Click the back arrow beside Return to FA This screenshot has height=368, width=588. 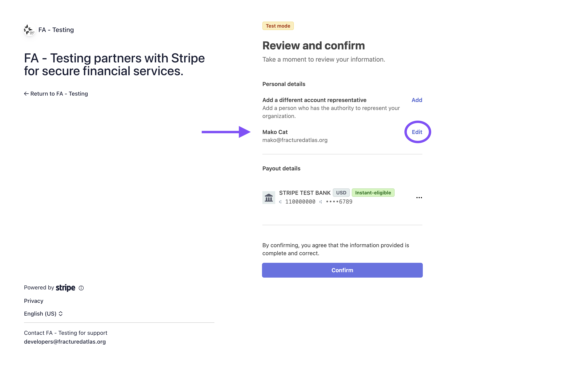[26, 94]
